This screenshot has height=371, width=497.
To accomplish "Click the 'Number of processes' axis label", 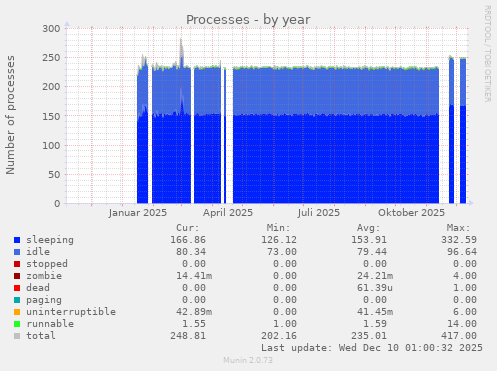I will click(10, 115).
